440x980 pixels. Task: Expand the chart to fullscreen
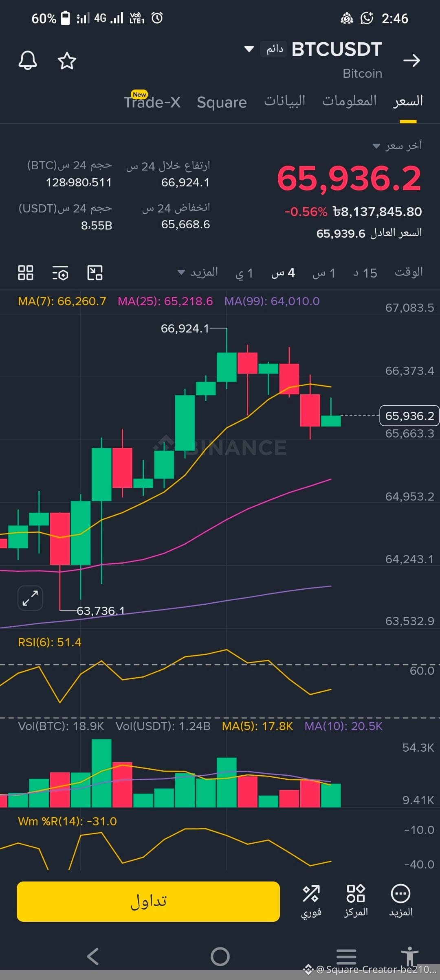pyautogui.click(x=30, y=598)
